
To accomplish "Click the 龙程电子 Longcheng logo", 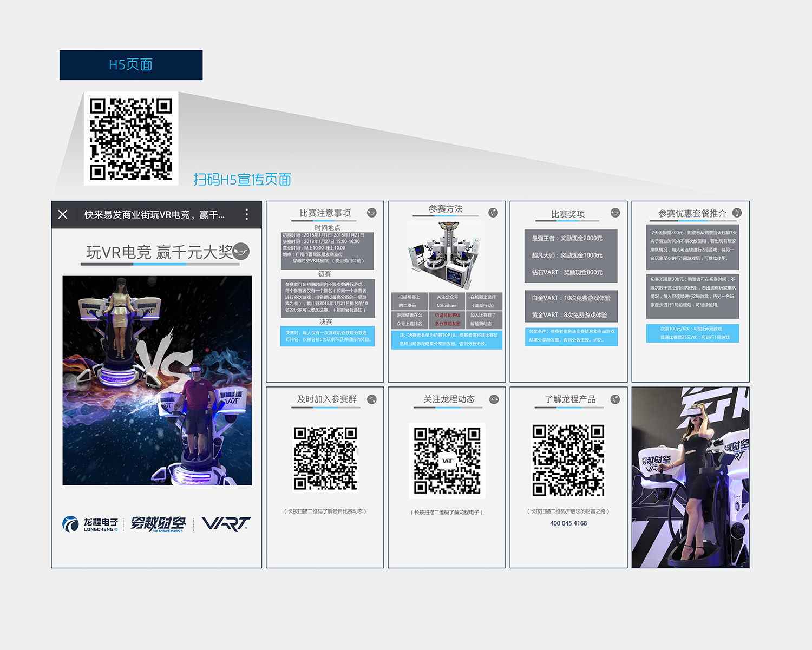I will tap(90, 524).
